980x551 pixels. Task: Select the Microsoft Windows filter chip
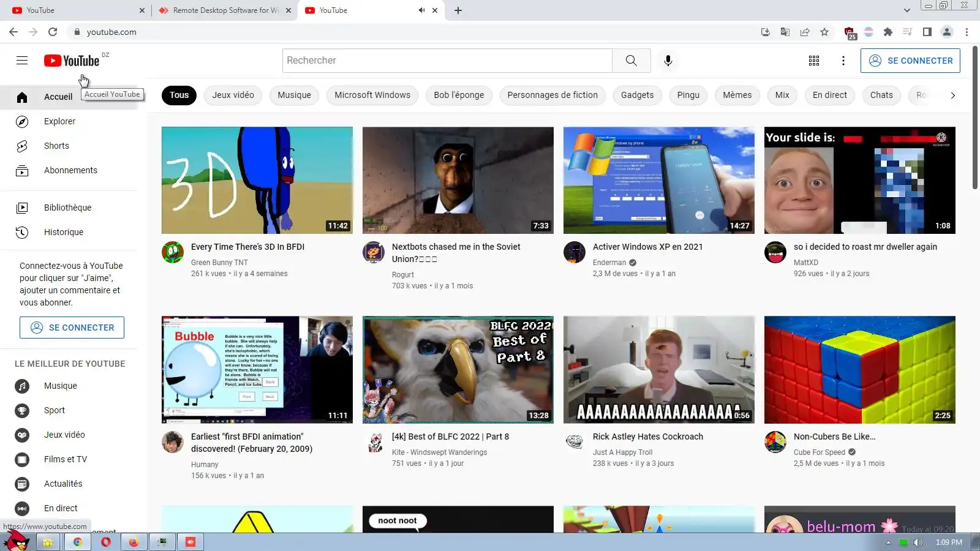372,95
